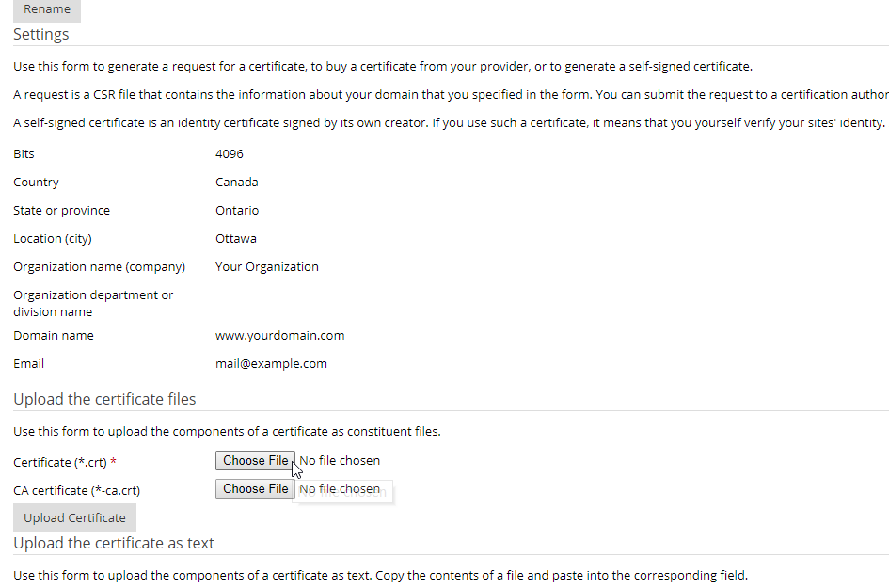Click the 'Upload the certificate files' heading
This screenshot has width=889, height=588.
pyautogui.click(x=104, y=399)
